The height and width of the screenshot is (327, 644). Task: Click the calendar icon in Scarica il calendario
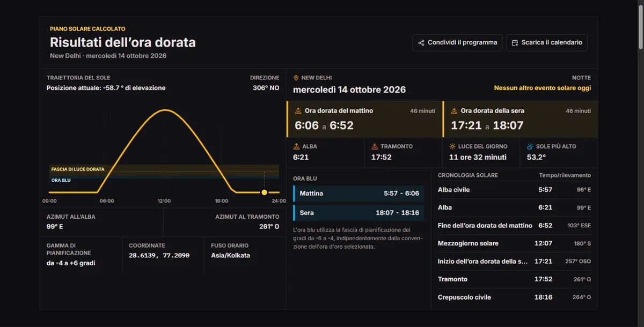pos(515,43)
